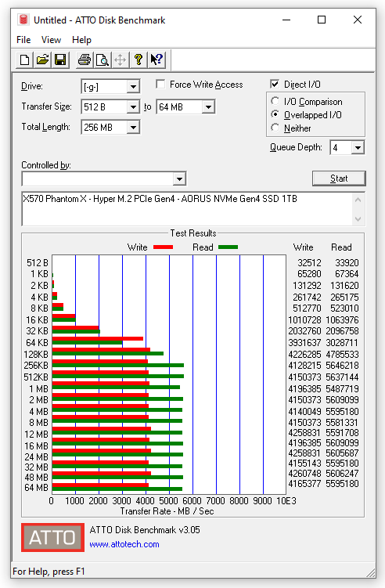The width and height of the screenshot is (385, 588).
Task: Select the I/O Comparison radio button
Action: 275,101
